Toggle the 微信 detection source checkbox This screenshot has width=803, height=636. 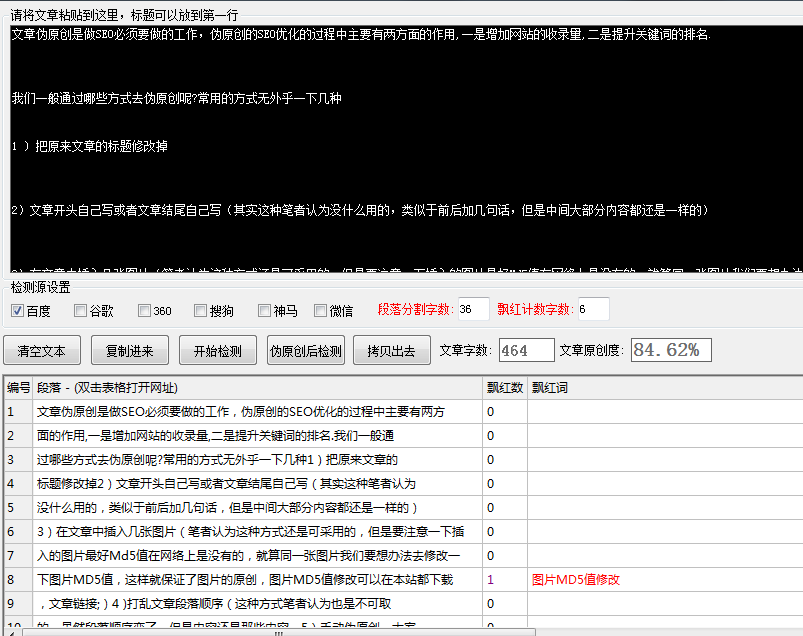tap(321, 311)
